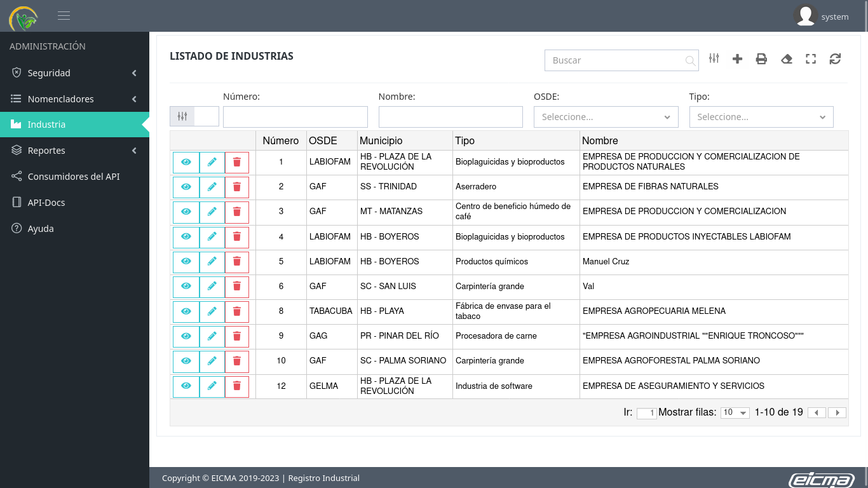868x488 pixels.
Task: Open the OSDE filter dropdown
Action: point(606,117)
